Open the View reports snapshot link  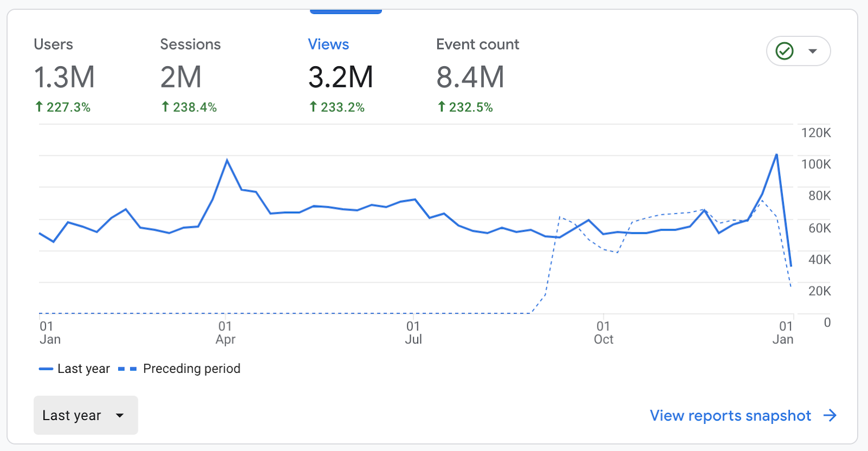[x=730, y=416]
